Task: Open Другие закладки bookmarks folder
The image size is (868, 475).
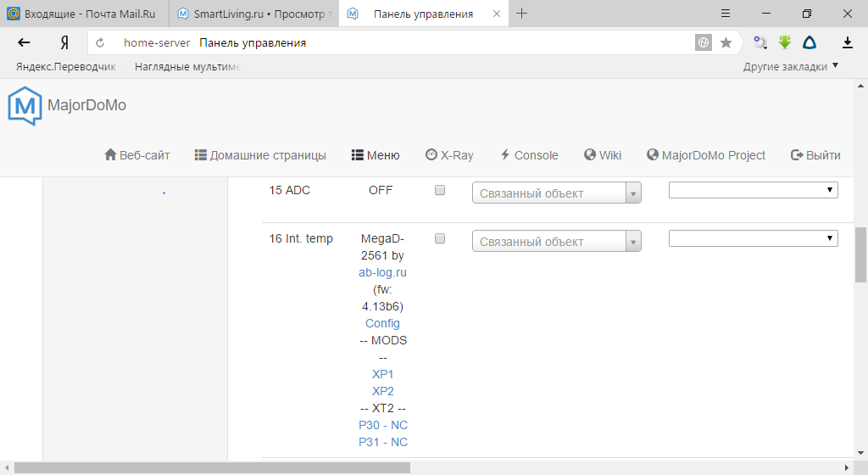Action: (791, 66)
